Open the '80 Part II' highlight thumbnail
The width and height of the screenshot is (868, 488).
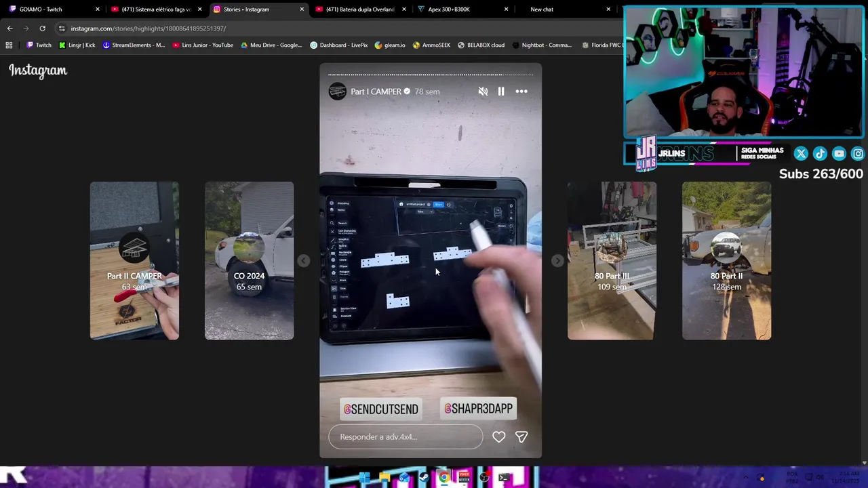click(726, 260)
